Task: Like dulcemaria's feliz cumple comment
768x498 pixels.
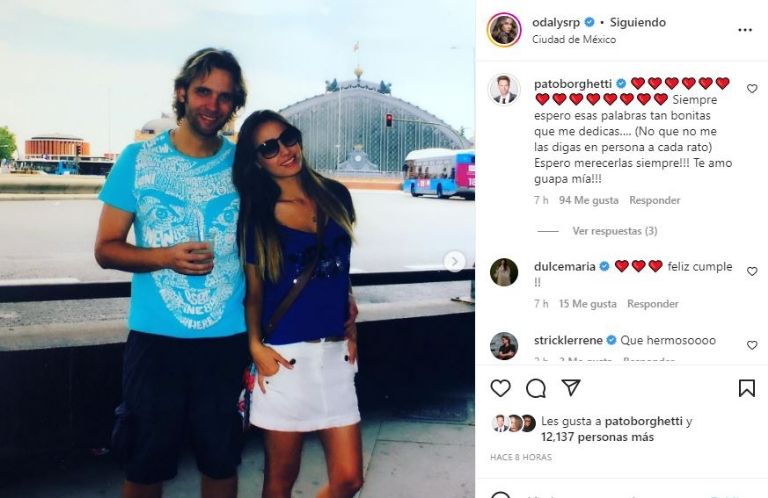Action: [x=752, y=271]
